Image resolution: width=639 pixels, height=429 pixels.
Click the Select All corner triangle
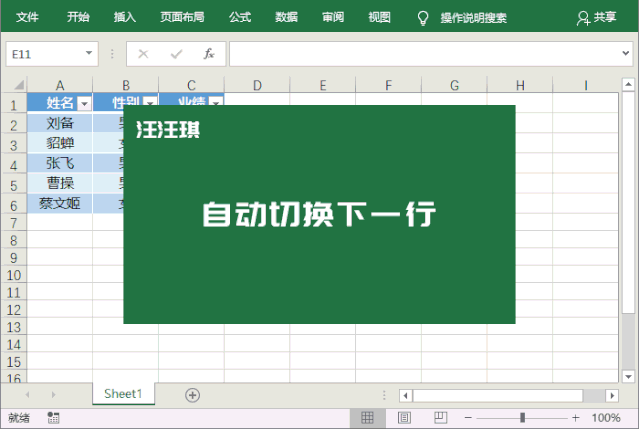click(x=19, y=85)
